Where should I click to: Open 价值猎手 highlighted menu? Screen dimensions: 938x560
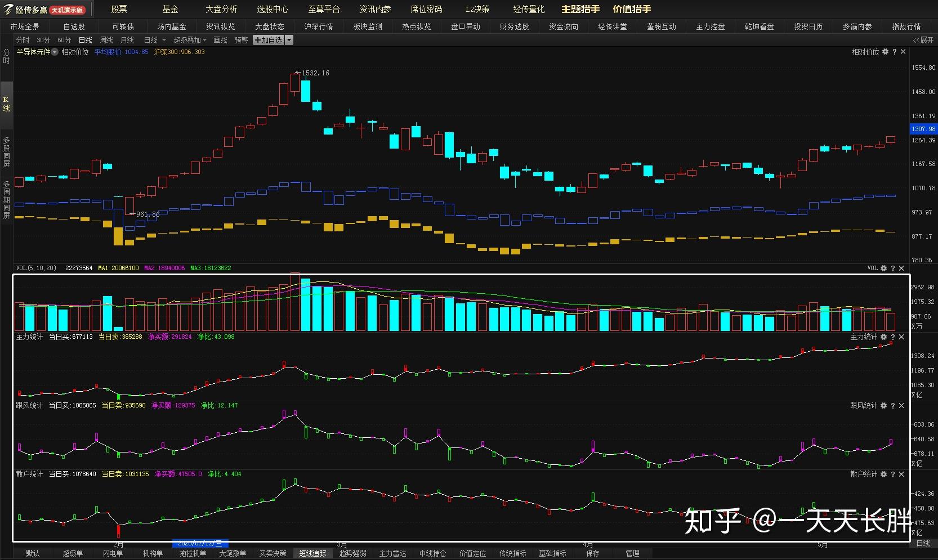[632, 9]
